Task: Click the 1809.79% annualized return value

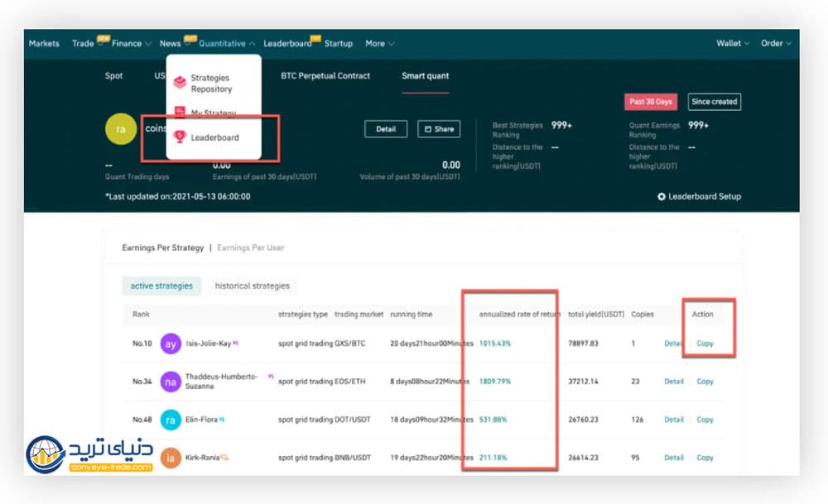Action: (x=495, y=381)
